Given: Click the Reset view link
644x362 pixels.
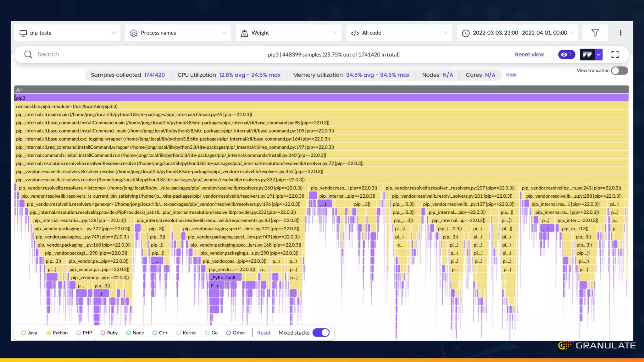Looking at the screenshot, I should pyautogui.click(x=529, y=54).
